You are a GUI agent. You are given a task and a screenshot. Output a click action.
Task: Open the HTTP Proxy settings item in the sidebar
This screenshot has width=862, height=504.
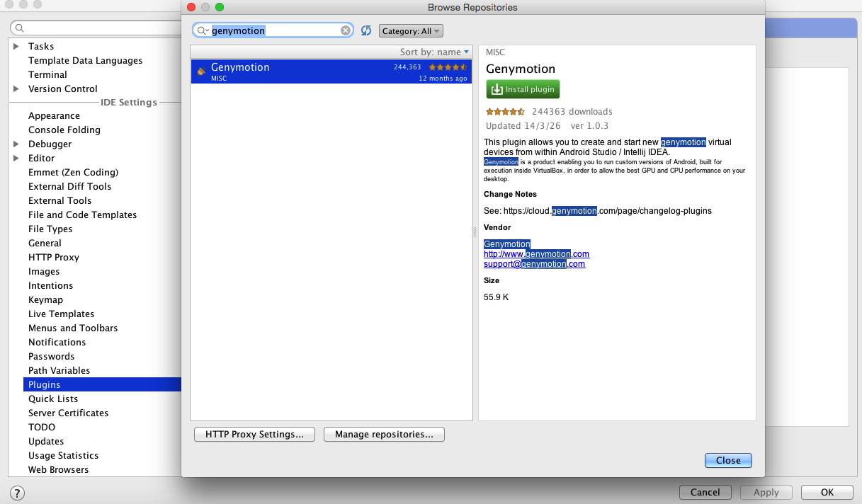54,257
